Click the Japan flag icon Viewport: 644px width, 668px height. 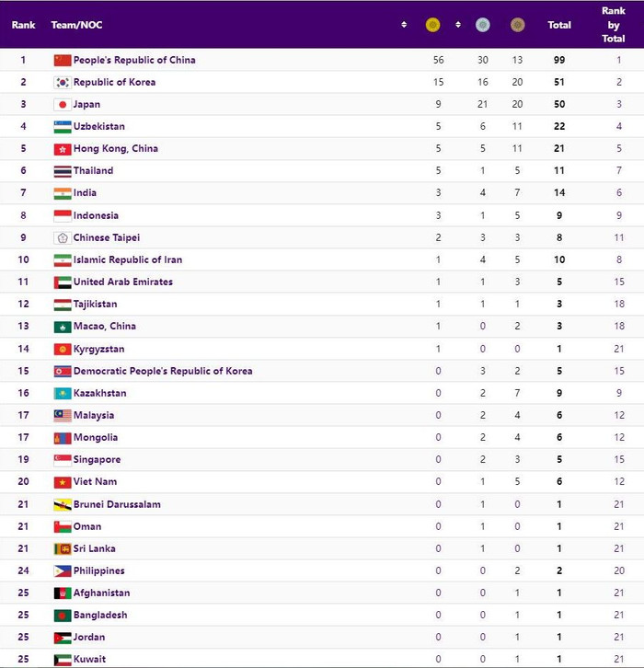(x=63, y=104)
